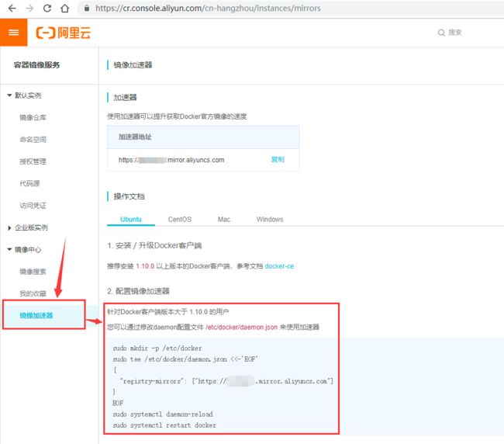Click the 加速器地址 header

pyautogui.click(x=135, y=137)
